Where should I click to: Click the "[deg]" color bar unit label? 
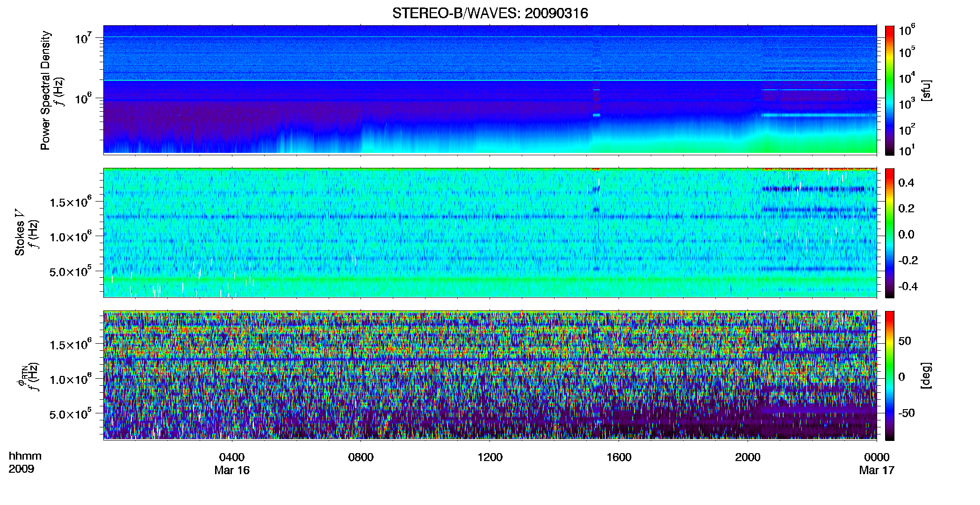(926, 375)
